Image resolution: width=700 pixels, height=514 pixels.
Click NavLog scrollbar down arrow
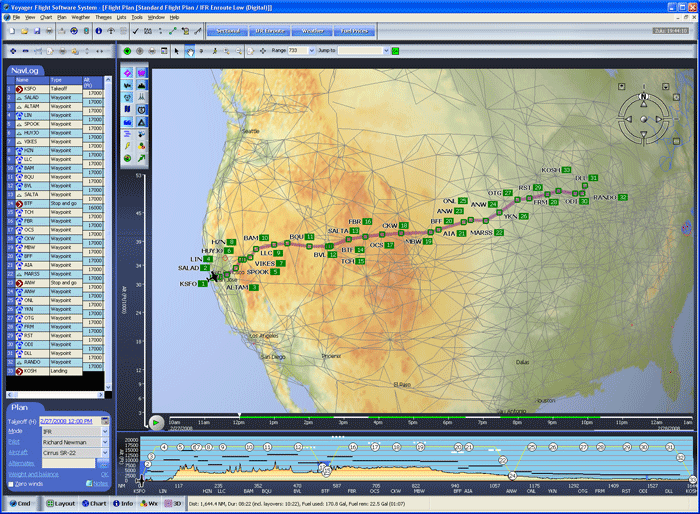(108, 387)
